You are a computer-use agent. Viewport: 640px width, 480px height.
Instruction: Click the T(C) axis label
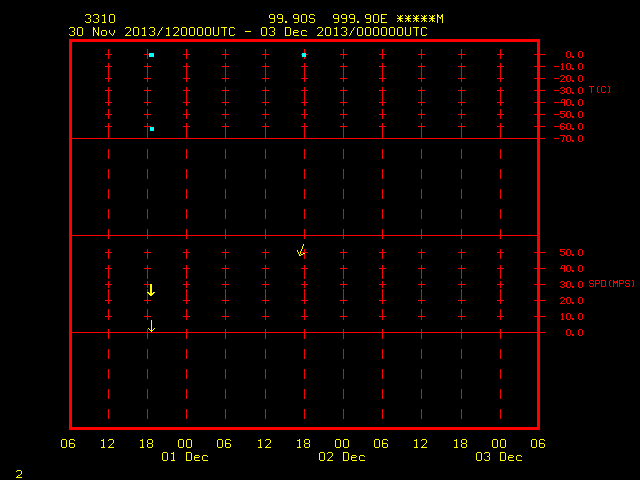(x=600, y=89)
